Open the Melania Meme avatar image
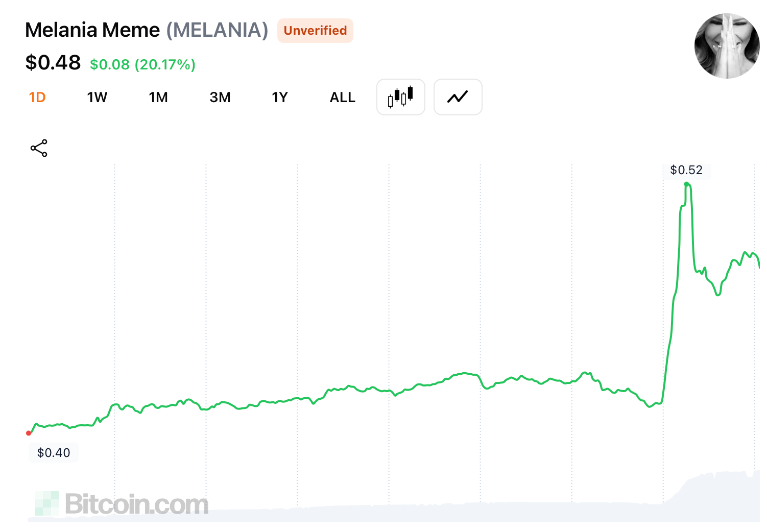This screenshot has width=767, height=532. pos(727,46)
